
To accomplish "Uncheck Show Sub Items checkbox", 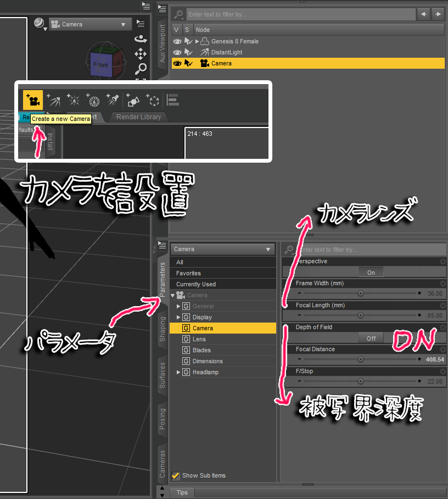I will pos(175,475).
